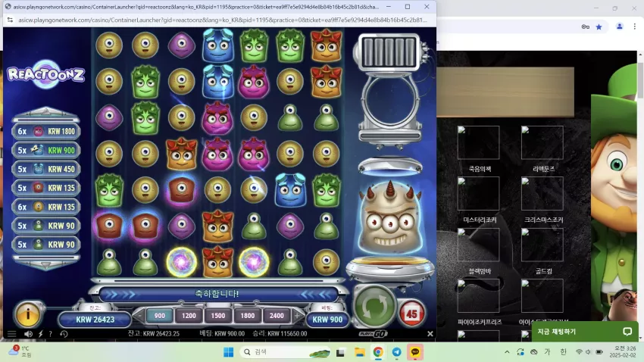Open the yellow info paytable button
The width and height of the screenshot is (644, 362).
click(x=28, y=314)
